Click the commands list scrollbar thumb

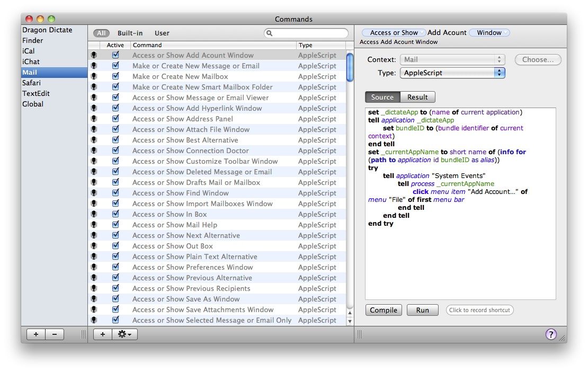[x=350, y=67]
